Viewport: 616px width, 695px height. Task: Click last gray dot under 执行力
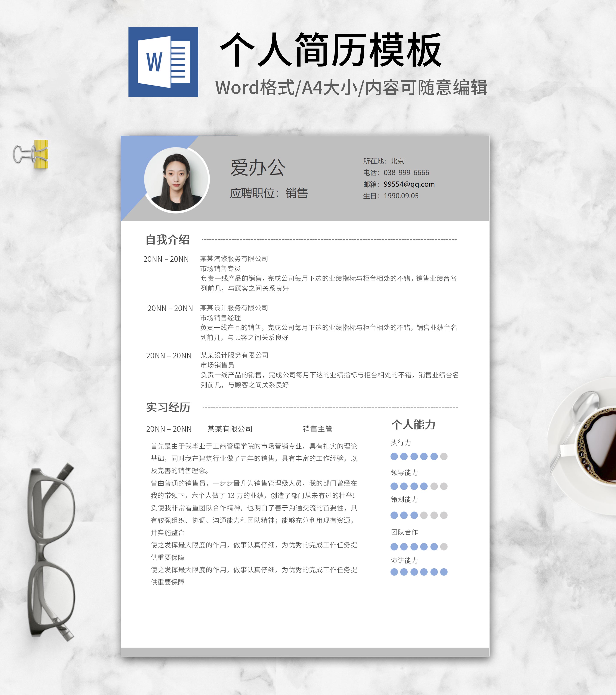[x=444, y=456]
